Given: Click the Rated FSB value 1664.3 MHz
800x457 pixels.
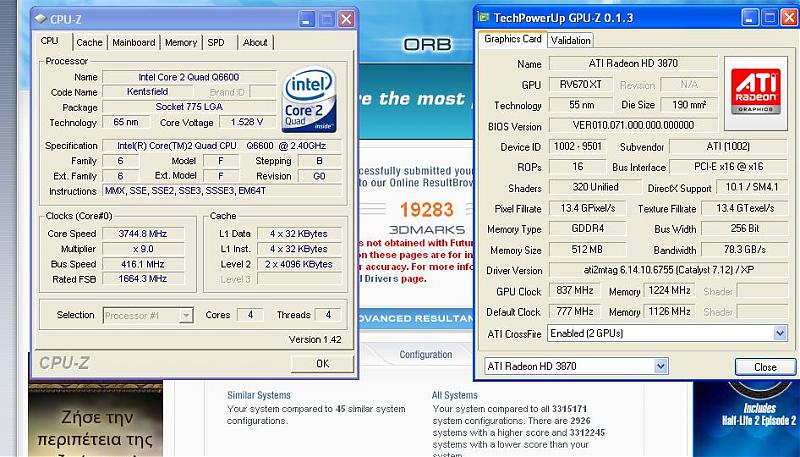Looking at the screenshot, I should point(143,279).
